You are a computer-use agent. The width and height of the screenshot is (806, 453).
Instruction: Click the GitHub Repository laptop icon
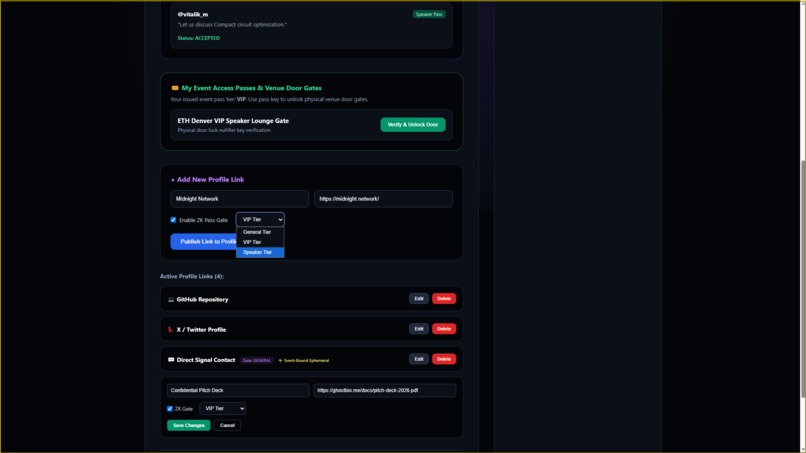[x=171, y=300]
